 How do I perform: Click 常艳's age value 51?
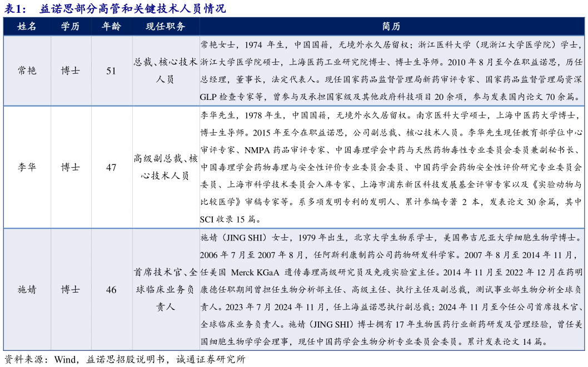(x=111, y=71)
